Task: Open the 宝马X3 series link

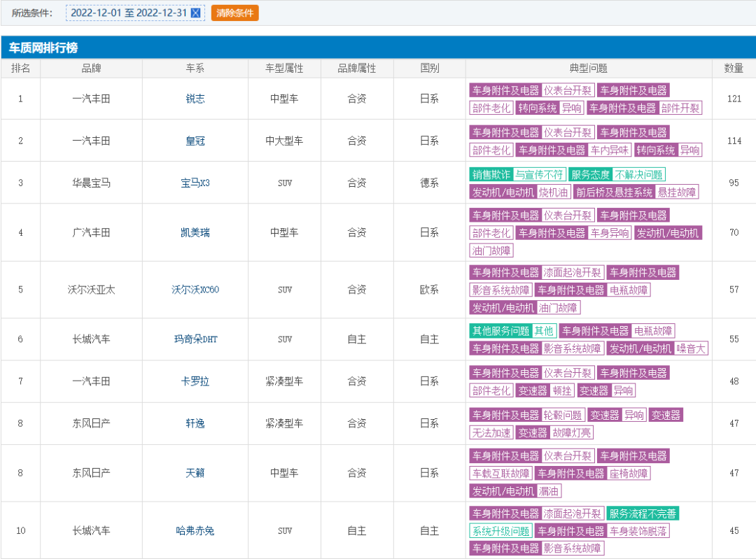Action: point(195,183)
